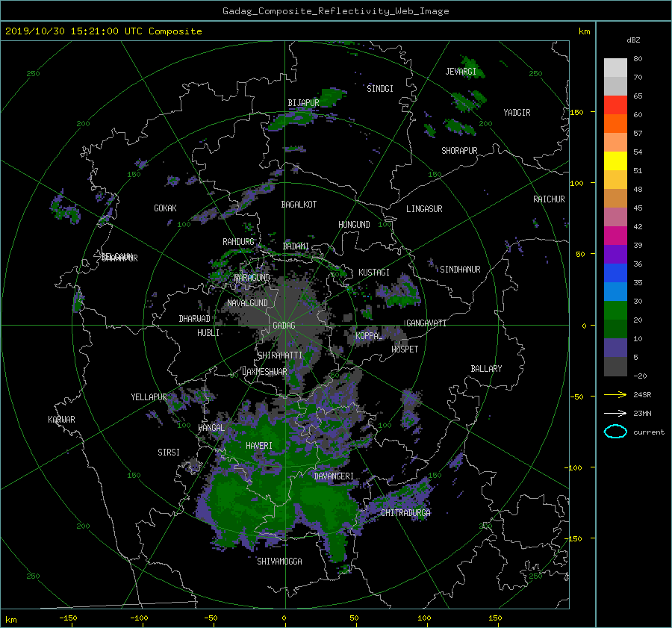The height and width of the screenshot is (628, 672).
Task: Click the SINDGI city label
Action: pyautogui.click(x=380, y=89)
